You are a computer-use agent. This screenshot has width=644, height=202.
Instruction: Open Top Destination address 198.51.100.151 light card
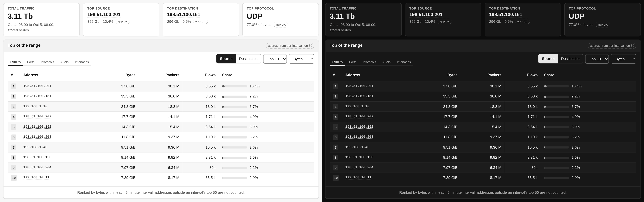183,14
